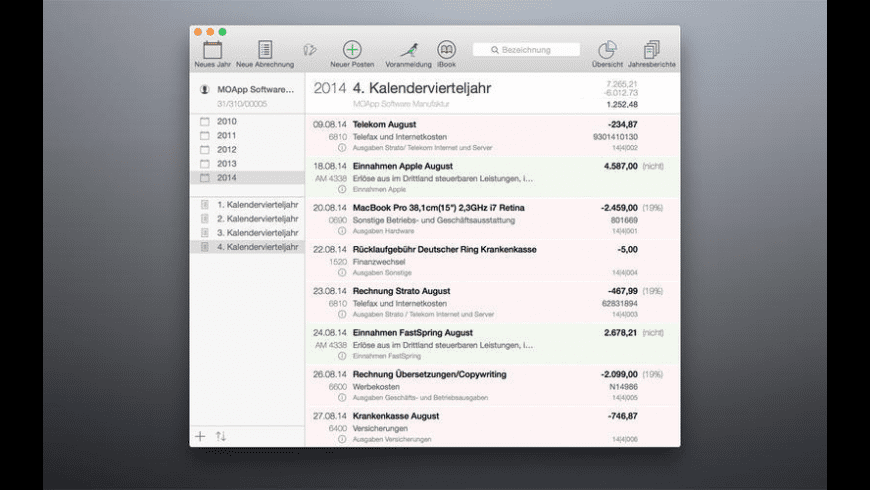Open info icon for Rücklaufgebühr entry
Image resolution: width=870 pixels, height=490 pixels.
pyautogui.click(x=342, y=272)
